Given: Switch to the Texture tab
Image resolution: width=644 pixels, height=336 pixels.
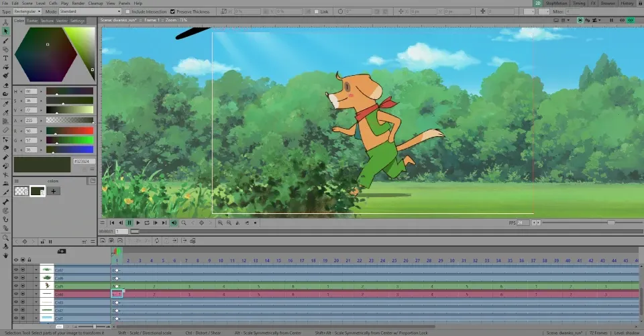Looking at the screenshot, I should (47, 21).
